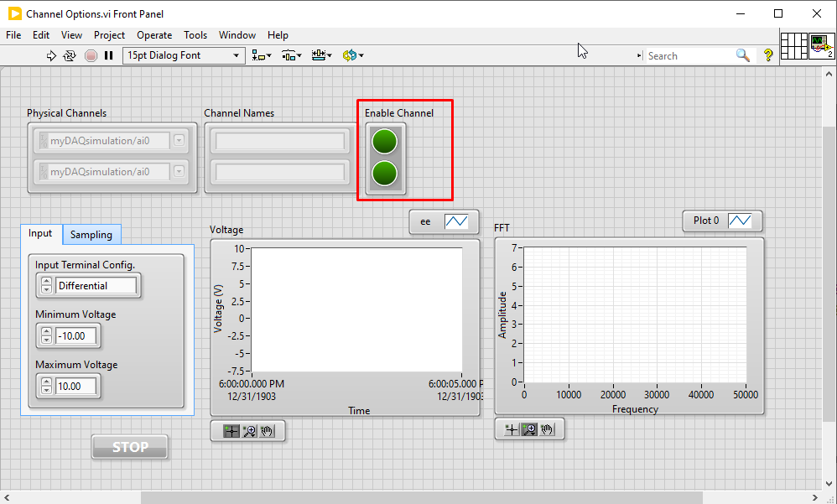The height and width of the screenshot is (504, 837).
Task: Click the search magnifier icon
Action: 742,55
